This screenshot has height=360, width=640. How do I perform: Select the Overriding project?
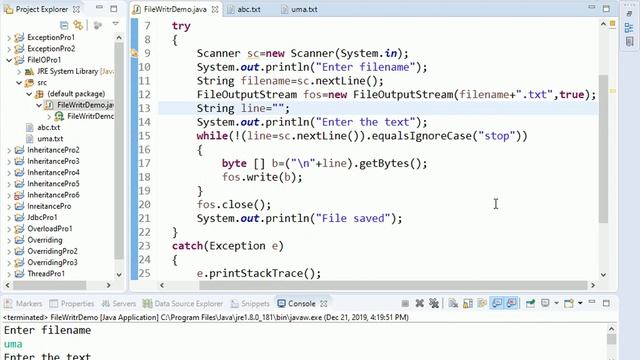tap(44, 240)
